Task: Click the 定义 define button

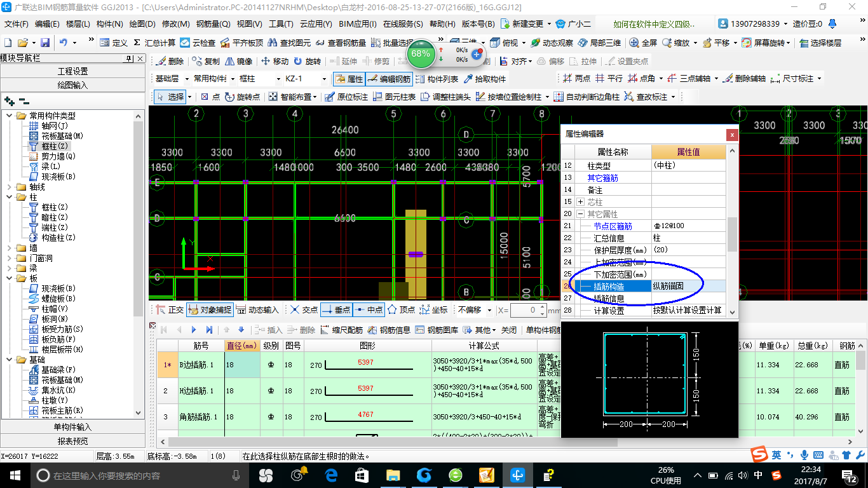Action: 114,43
